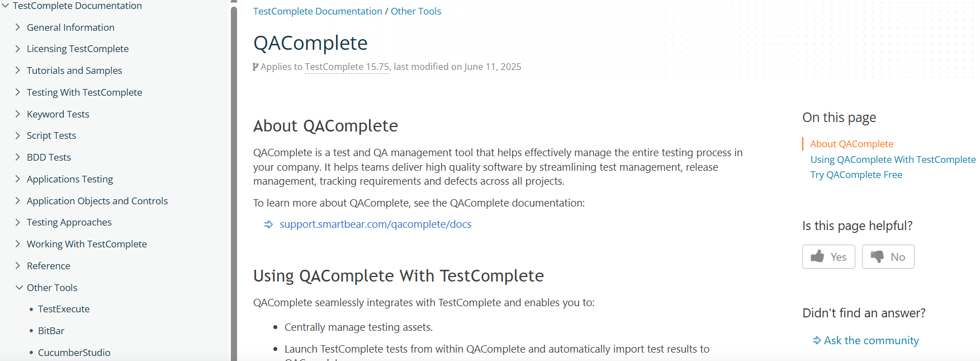980x361 pixels.
Task: Expand the Keyword Tests chevron
Action: (17, 114)
